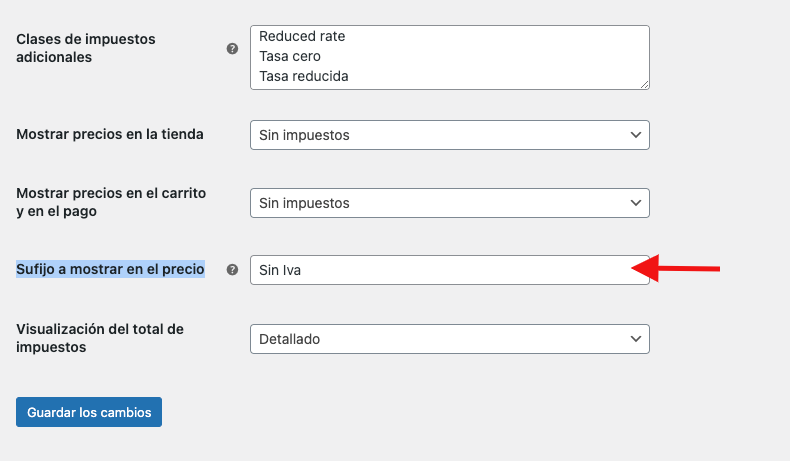Click the Clases de impuestos adicionales label
The image size is (790, 461).
click(x=86, y=48)
